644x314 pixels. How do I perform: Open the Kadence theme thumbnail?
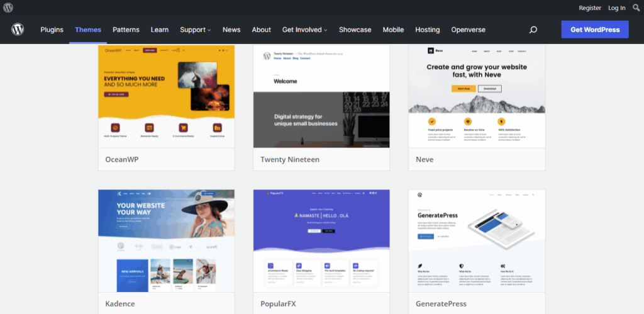(167, 240)
